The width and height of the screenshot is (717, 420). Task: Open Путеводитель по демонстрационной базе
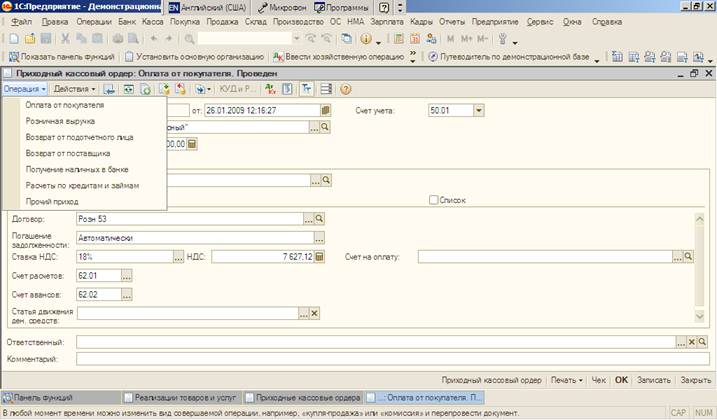[509, 57]
